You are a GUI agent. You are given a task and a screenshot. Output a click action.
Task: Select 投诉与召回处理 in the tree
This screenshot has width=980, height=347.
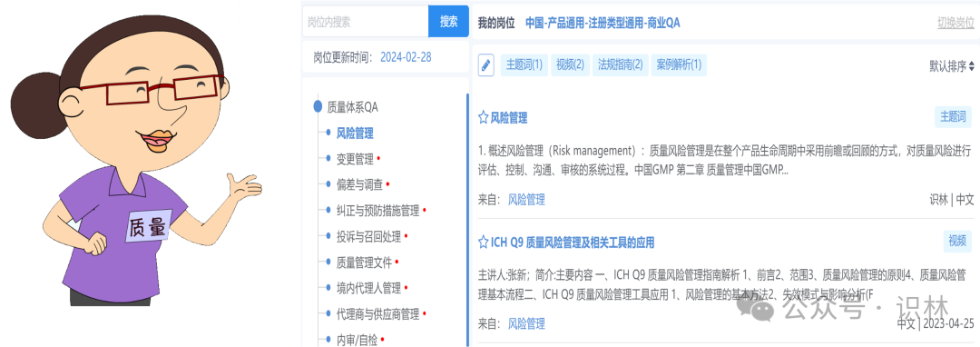[368, 236]
